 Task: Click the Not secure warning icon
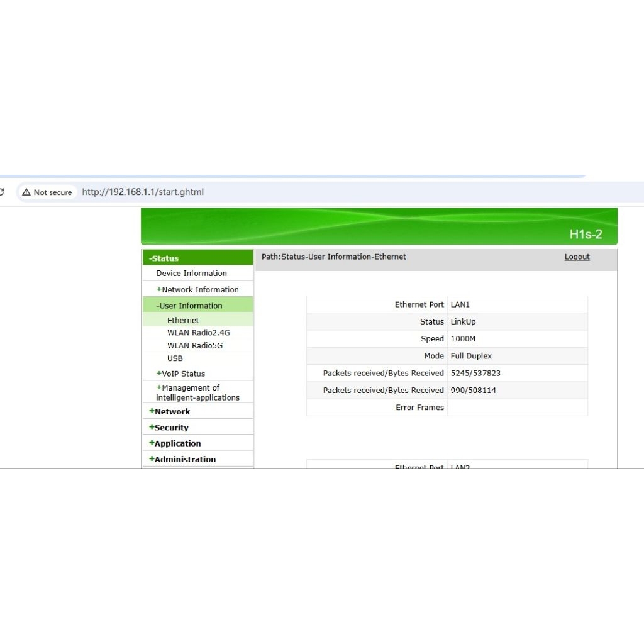[x=26, y=192]
